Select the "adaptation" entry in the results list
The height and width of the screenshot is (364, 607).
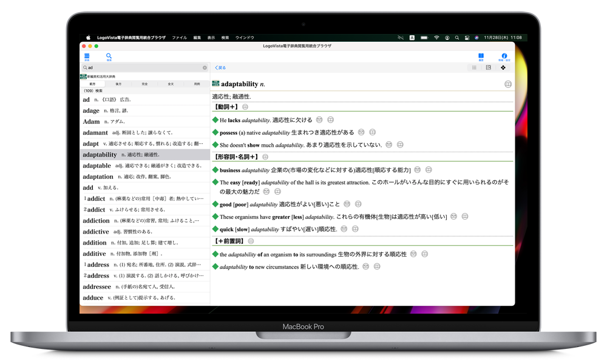[x=145, y=177]
